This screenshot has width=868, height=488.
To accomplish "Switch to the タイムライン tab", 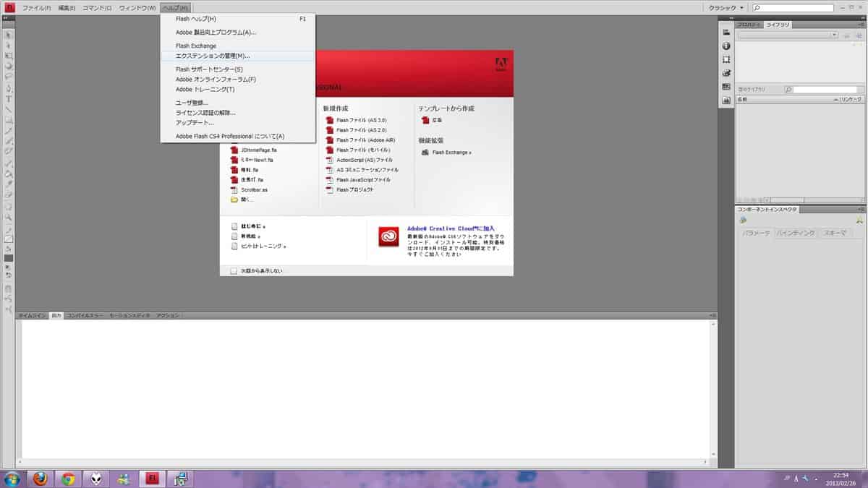I will point(32,316).
